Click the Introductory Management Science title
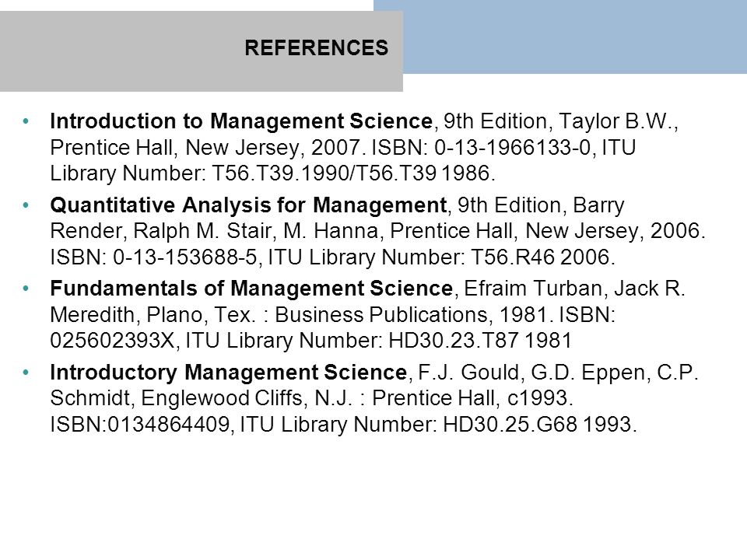This screenshot has height=560, width=747. [228, 372]
